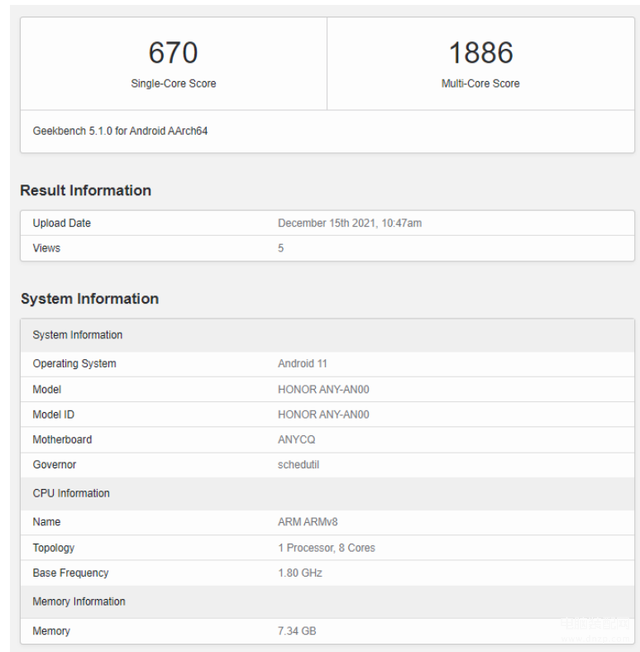Click the Governor value schedutil

(x=299, y=464)
